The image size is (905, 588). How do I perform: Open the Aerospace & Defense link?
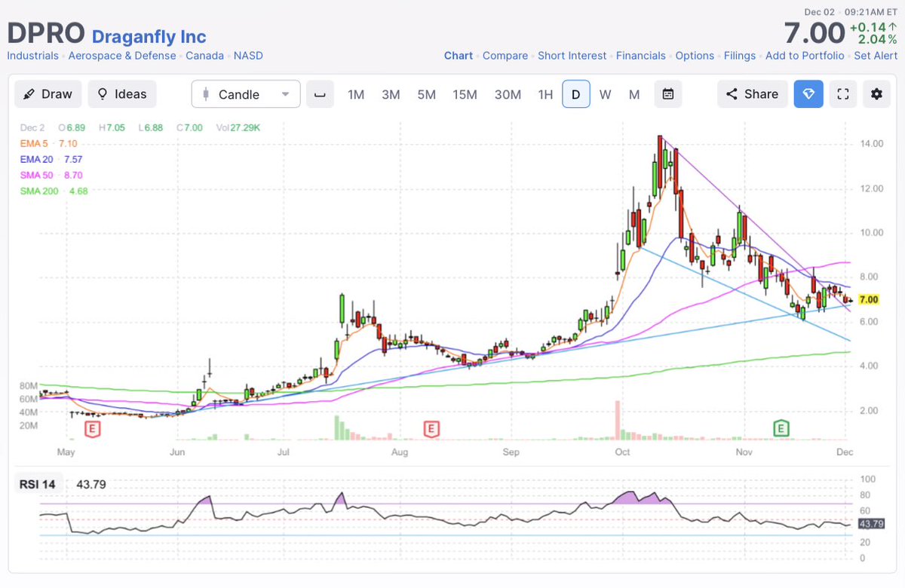[122, 56]
